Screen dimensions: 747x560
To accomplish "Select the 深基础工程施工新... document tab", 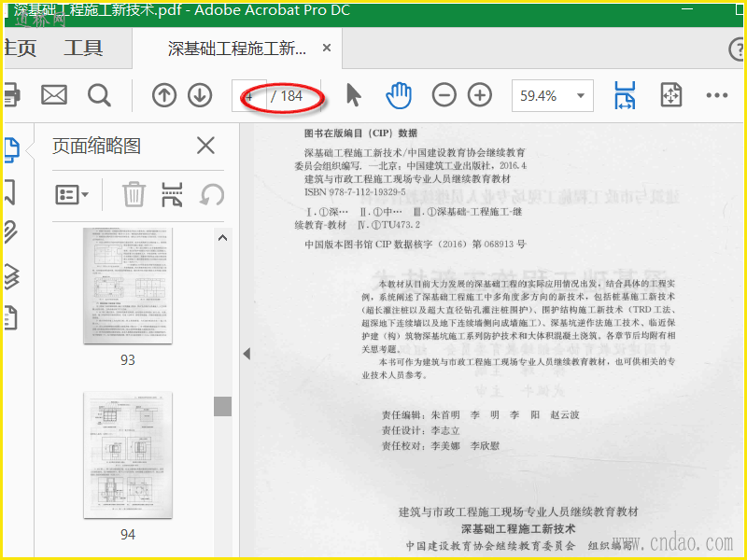I will tap(237, 49).
